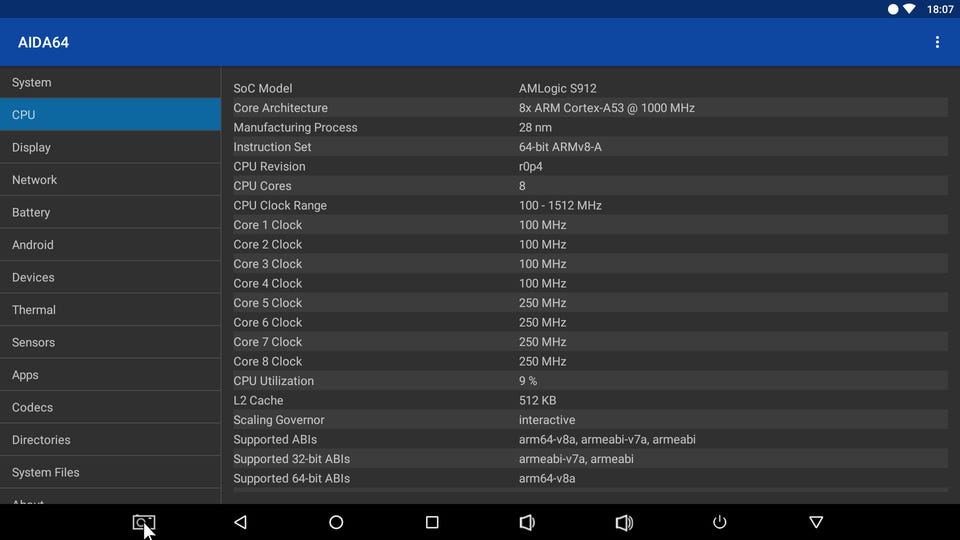The image size is (960, 540).
Task: Select the Core 4 Clock row
Action: coord(590,283)
